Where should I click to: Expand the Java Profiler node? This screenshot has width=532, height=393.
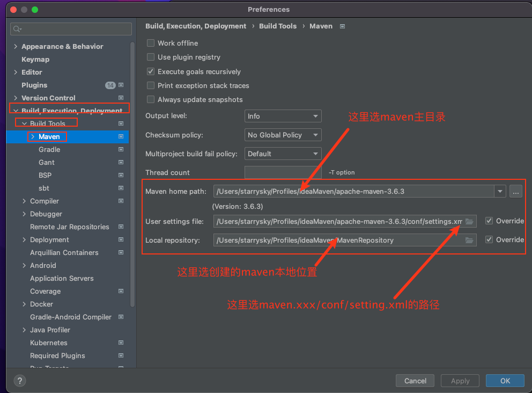pyautogui.click(x=24, y=330)
